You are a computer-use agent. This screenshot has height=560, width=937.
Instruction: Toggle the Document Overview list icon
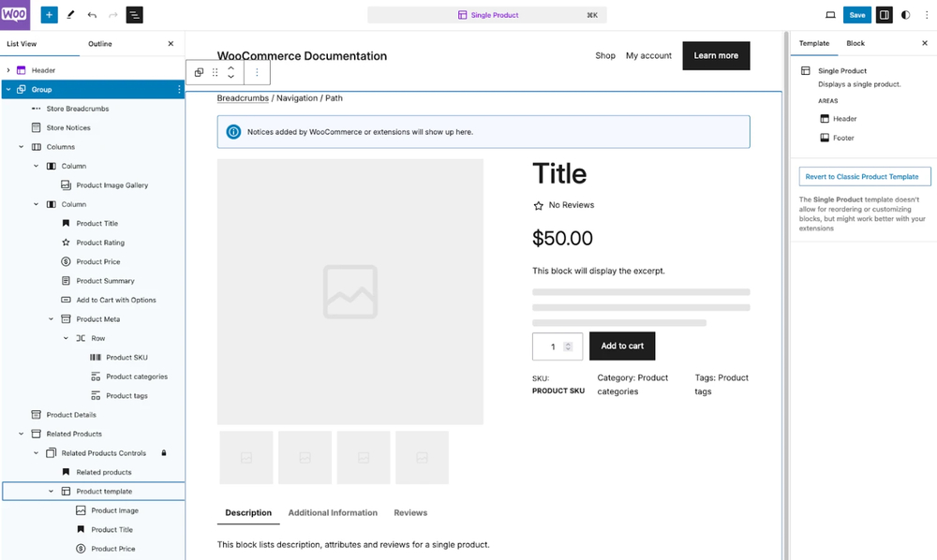click(134, 14)
